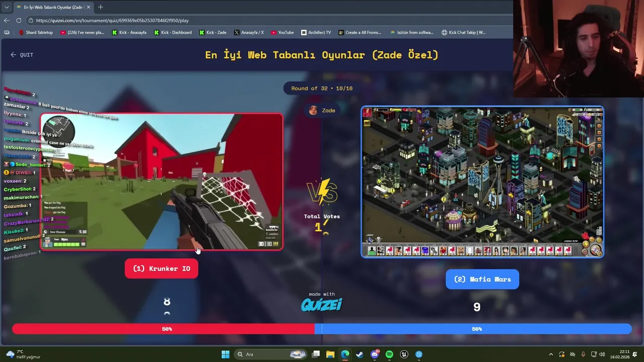The width and height of the screenshot is (644, 362).
Task: Open Spotify from the taskbar
Action: (x=389, y=354)
